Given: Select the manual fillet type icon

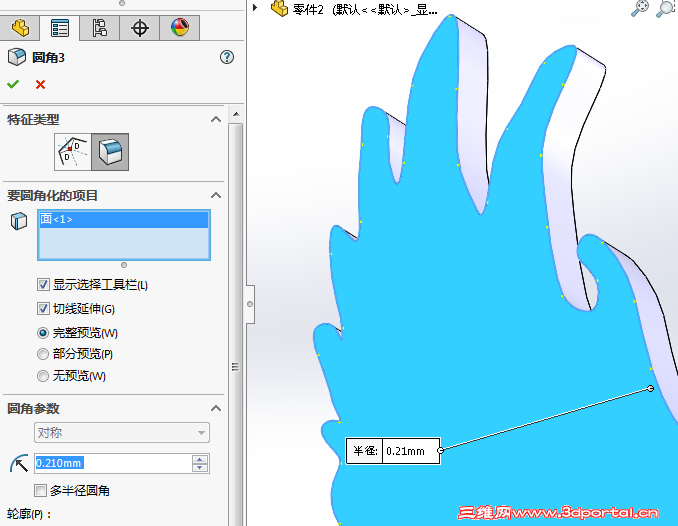Looking at the screenshot, I should pyautogui.click(x=73, y=152).
